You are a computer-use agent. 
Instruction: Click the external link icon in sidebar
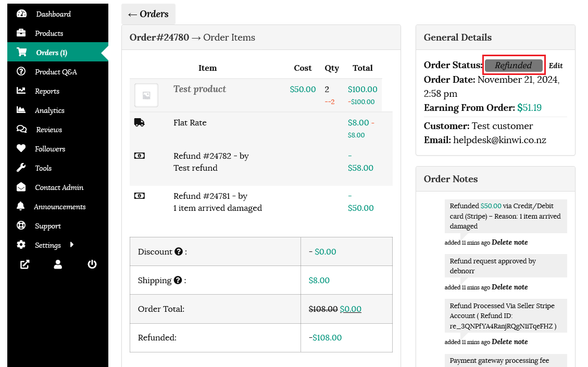coord(24,264)
